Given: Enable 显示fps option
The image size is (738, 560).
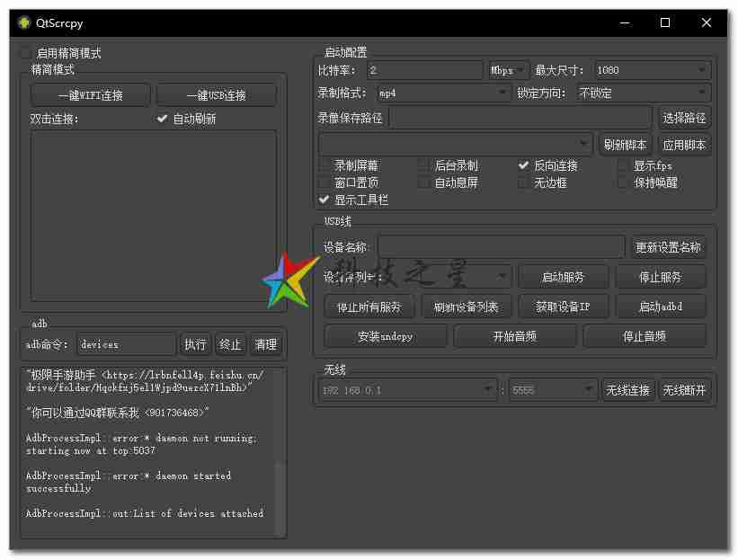Looking at the screenshot, I should click(x=621, y=166).
